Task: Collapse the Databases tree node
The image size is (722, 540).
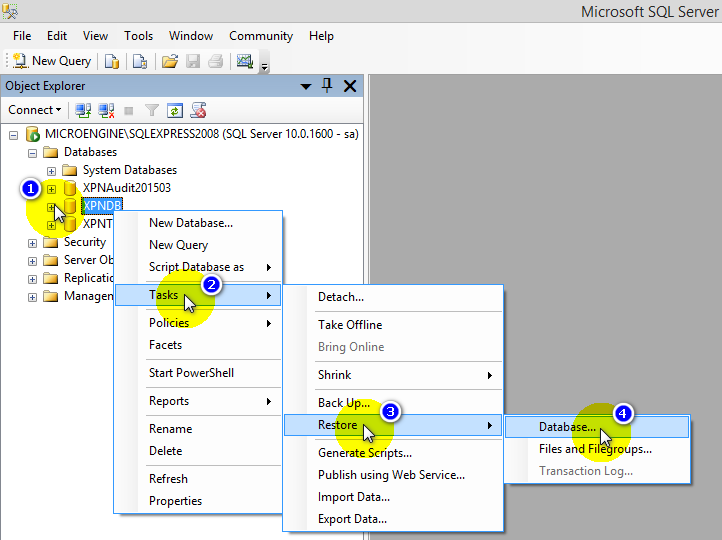Action: [33, 152]
